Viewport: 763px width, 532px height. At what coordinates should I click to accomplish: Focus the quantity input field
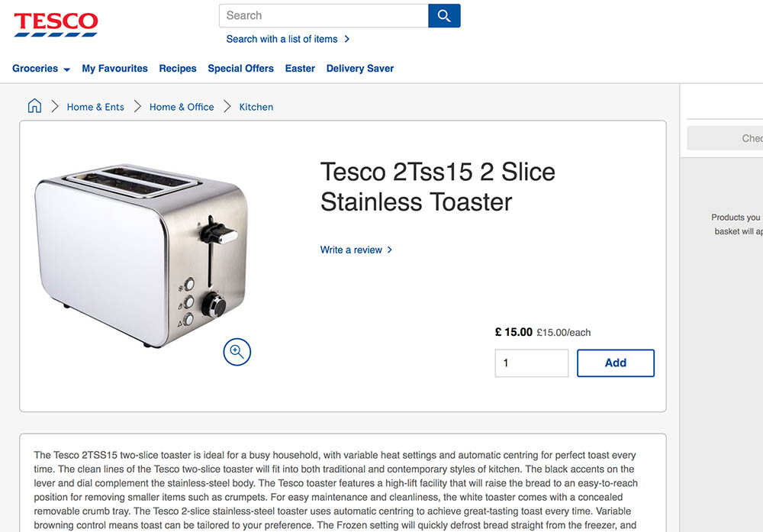tap(531, 363)
